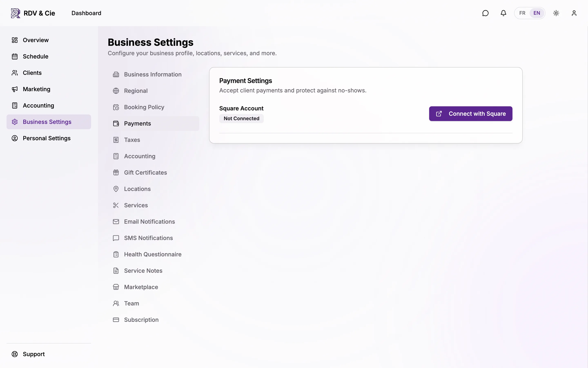Toggle the light/dark theme sun icon

click(556, 13)
